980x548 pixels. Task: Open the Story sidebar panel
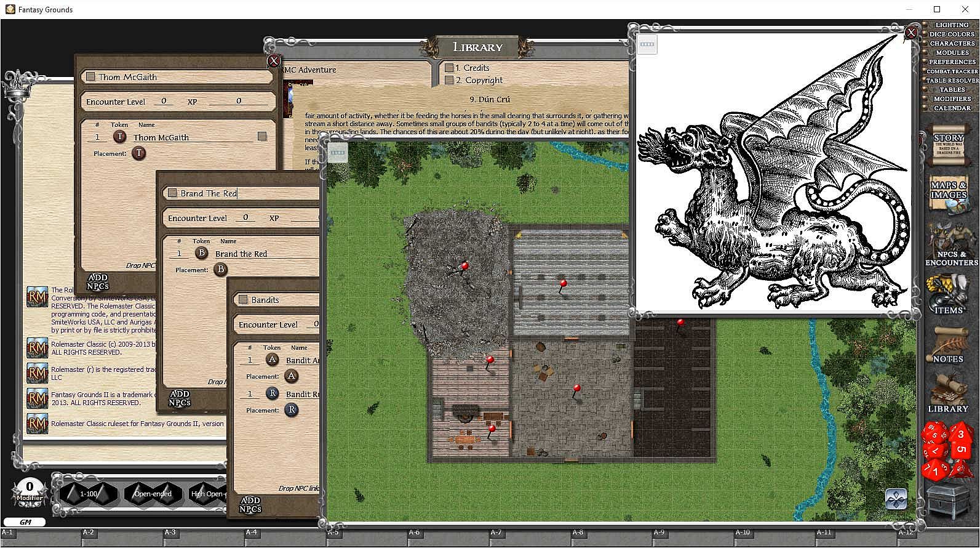coord(948,145)
